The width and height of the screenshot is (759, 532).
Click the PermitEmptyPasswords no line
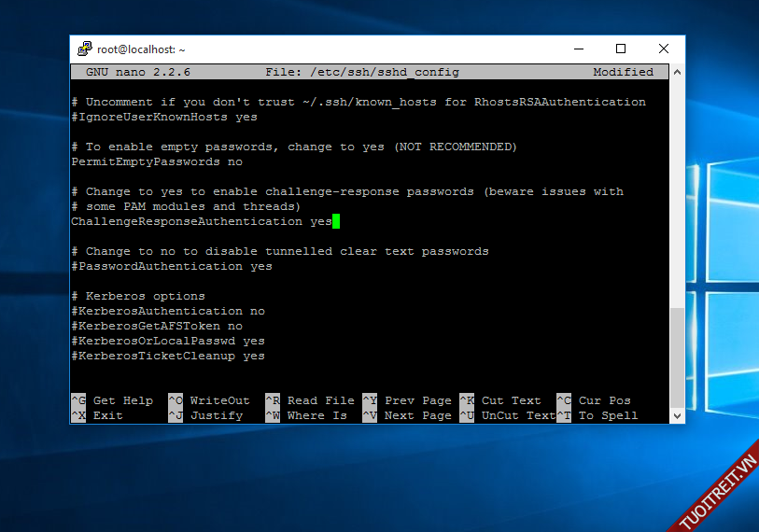(157, 161)
